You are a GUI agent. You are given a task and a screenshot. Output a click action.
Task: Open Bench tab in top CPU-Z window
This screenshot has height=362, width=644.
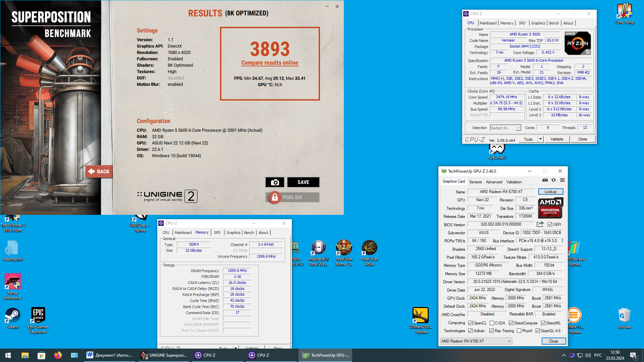click(x=554, y=23)
